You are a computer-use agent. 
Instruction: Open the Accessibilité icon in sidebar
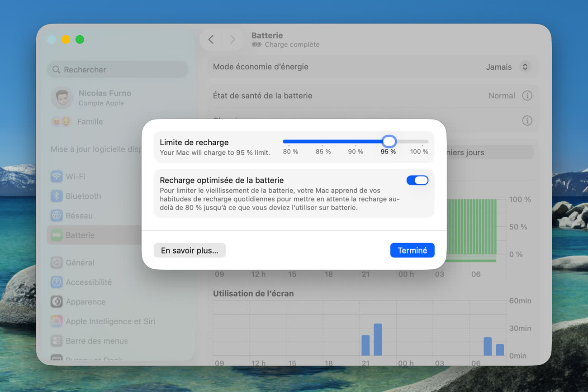57,282
